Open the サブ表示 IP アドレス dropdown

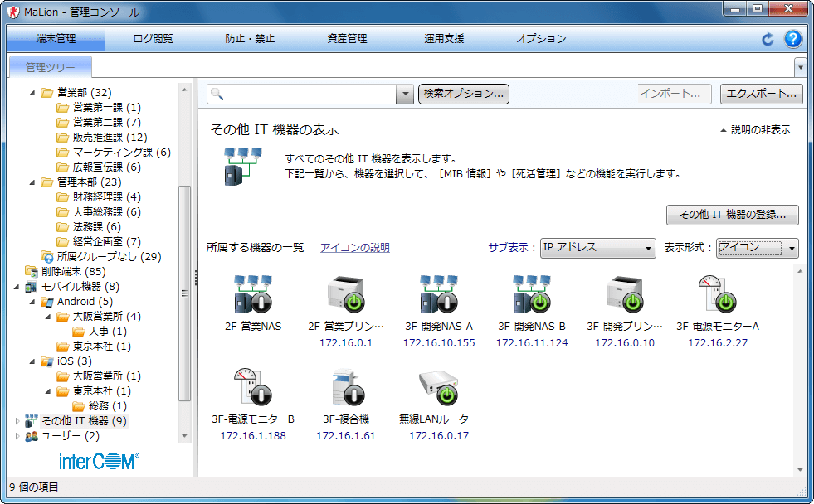coord(597,248)
